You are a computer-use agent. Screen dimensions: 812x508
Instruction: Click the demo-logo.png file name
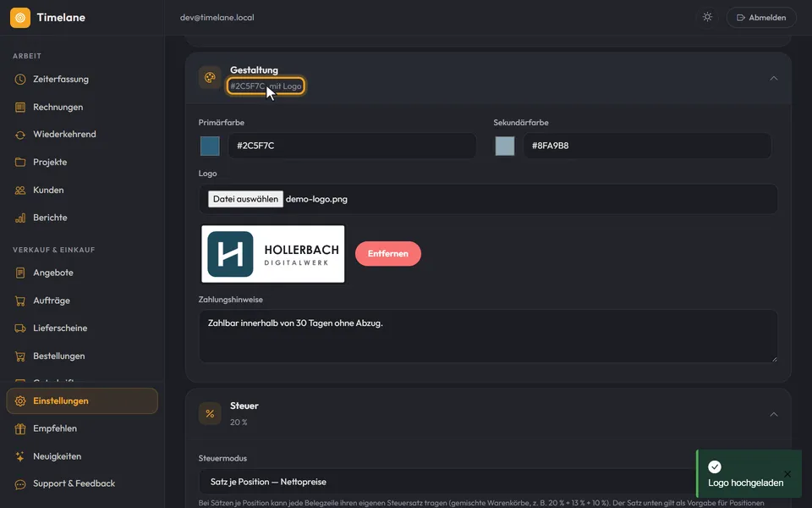pos(316,199)
